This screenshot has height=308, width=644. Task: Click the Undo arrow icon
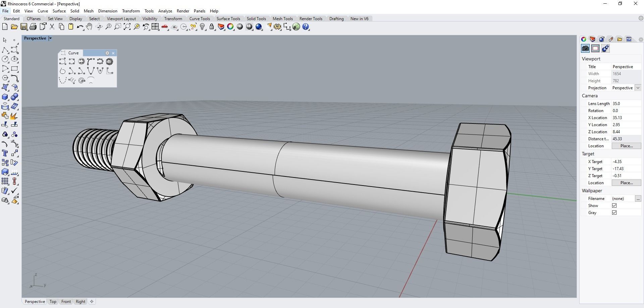79,27
